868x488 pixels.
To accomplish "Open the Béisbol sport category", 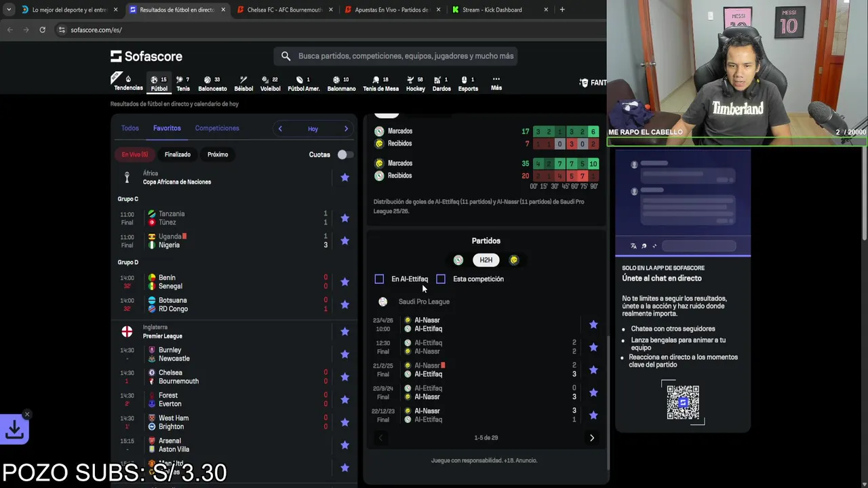I will [x=243, y=83].
